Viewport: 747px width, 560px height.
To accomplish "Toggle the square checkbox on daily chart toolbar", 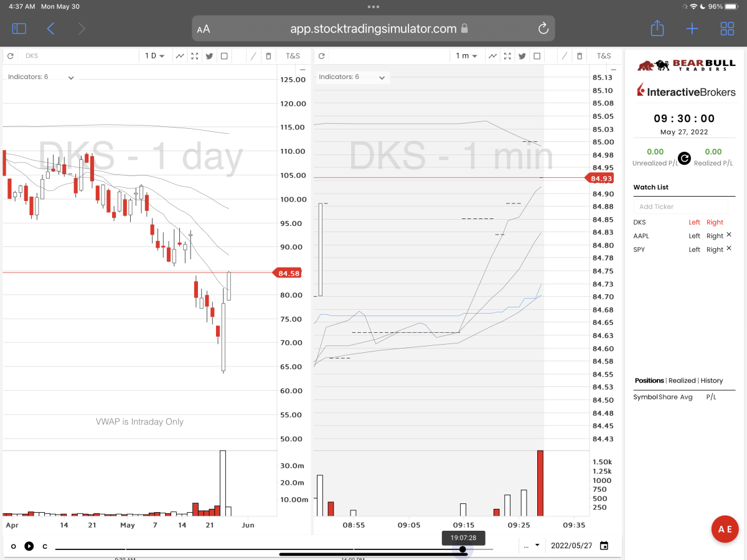I will pos(224,56).
